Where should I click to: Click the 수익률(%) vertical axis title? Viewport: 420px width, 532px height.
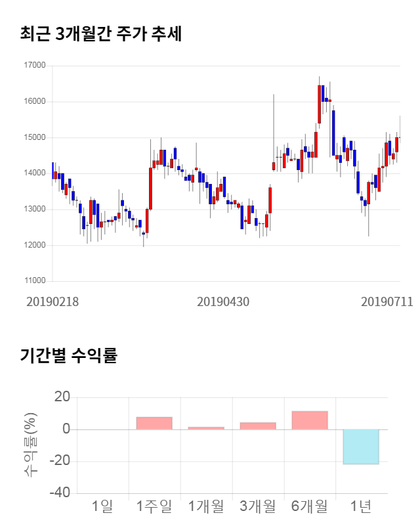click(x=30, y=445)
